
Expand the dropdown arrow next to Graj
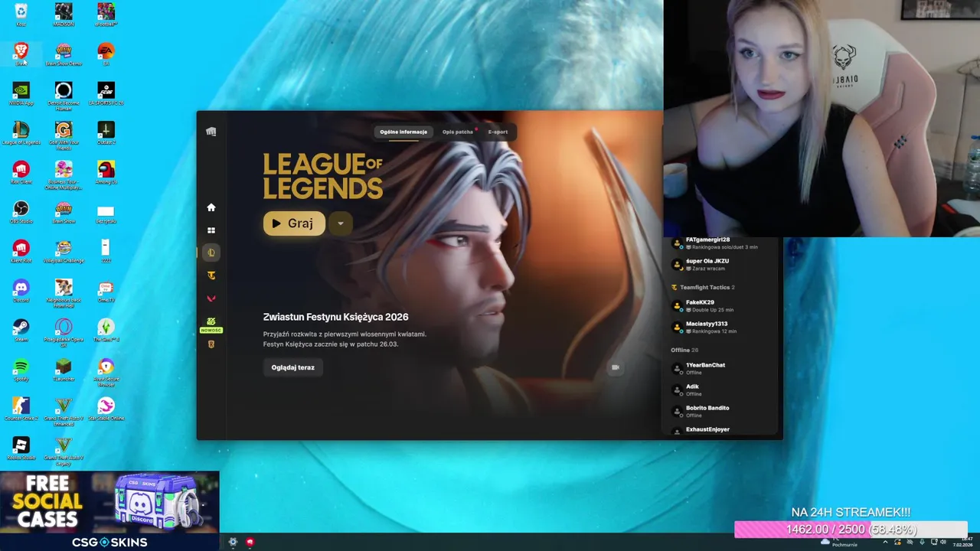pyautogui.click(x=340, y=223)
